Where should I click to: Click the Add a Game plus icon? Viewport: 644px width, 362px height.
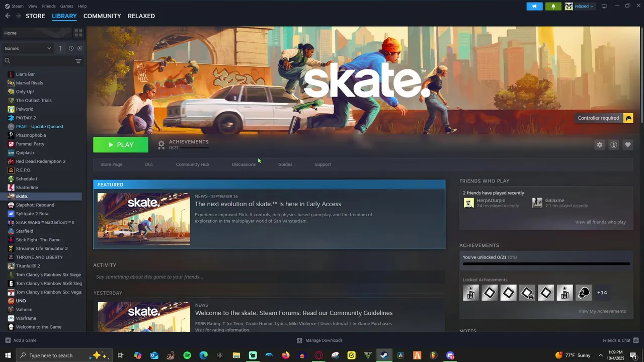[x=8, y=340]
